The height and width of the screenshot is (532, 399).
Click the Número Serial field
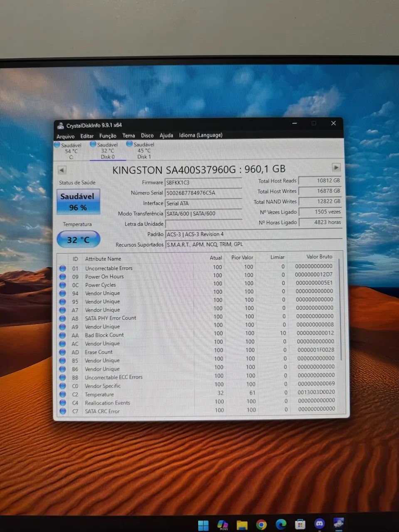204,193
